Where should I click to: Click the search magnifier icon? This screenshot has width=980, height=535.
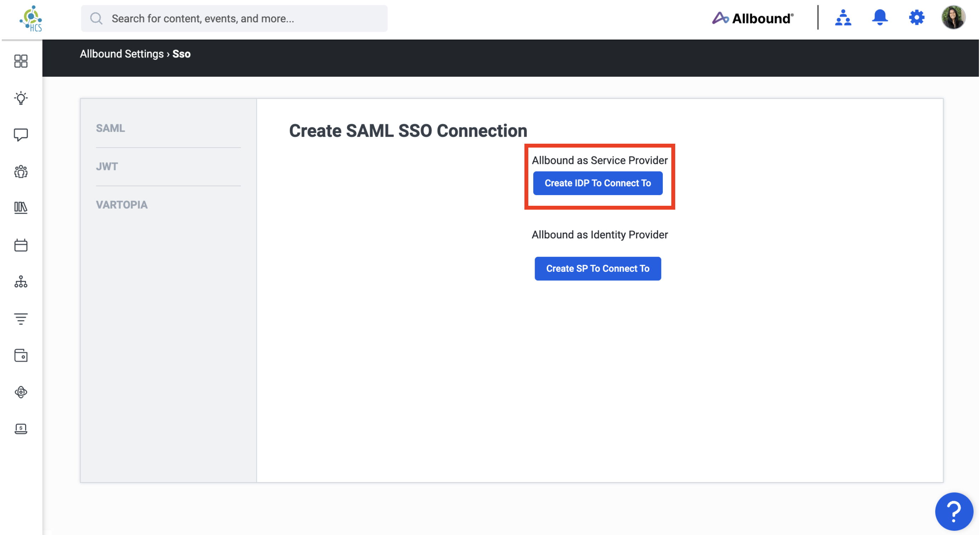tap(96, 18)
